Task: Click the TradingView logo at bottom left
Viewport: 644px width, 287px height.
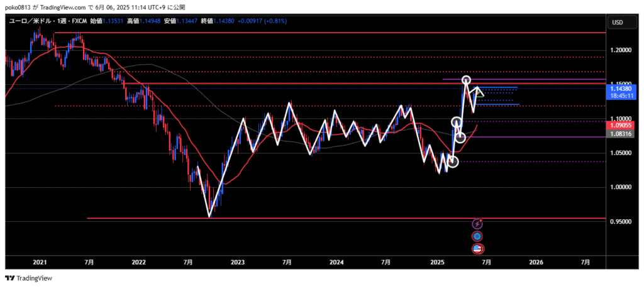Action: coord(29,278)
